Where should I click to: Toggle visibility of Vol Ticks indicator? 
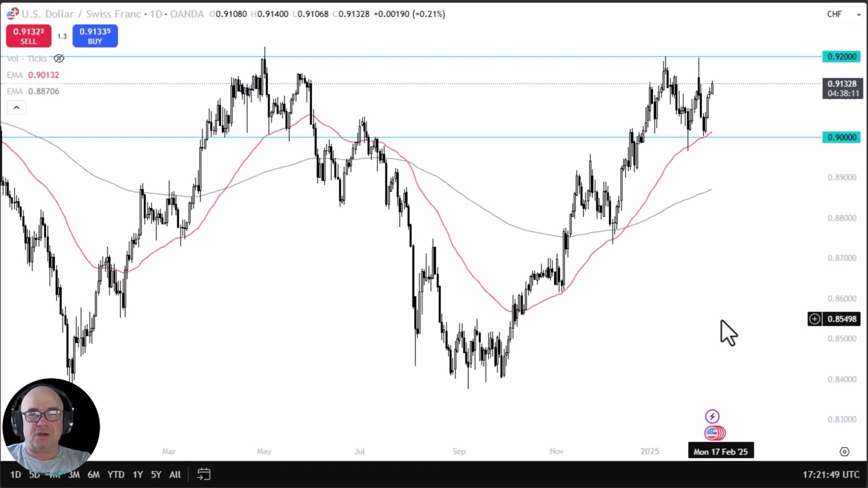click(59, 59)
